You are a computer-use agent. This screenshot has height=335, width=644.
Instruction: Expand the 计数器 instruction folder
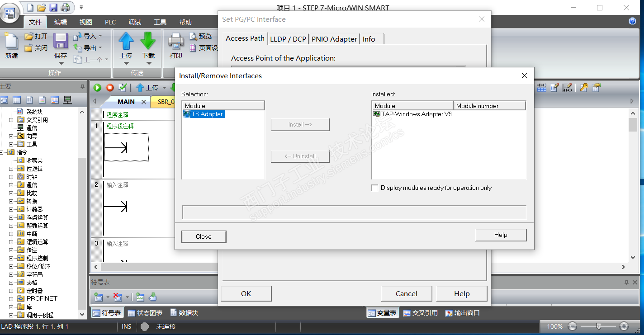[x=11, y=209]
